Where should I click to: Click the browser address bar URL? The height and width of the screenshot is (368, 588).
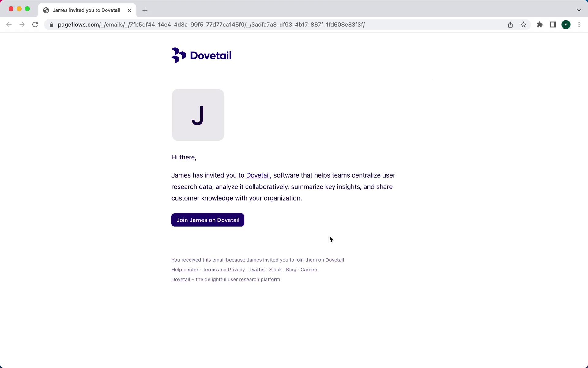pyautogui.click(x=211, y=24)
